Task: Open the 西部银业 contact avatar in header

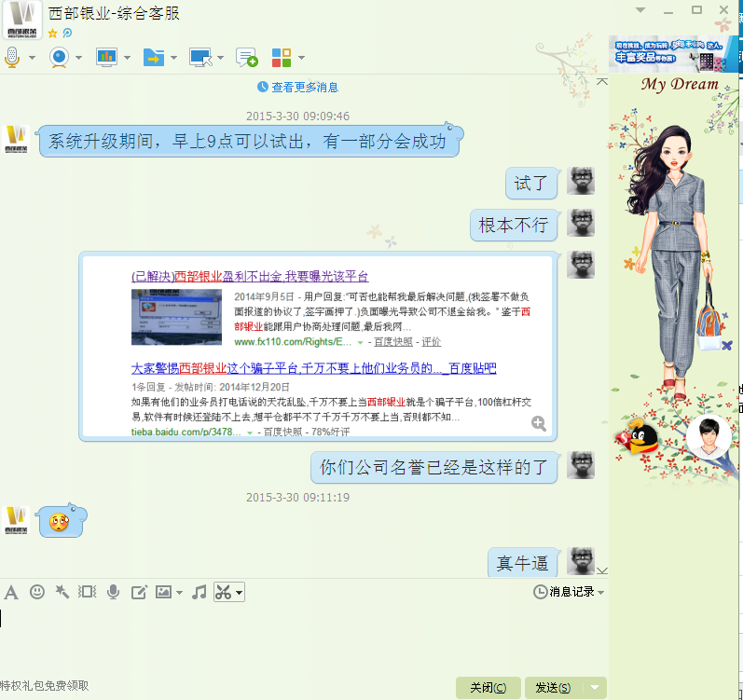Action: [x=21, y=20]
